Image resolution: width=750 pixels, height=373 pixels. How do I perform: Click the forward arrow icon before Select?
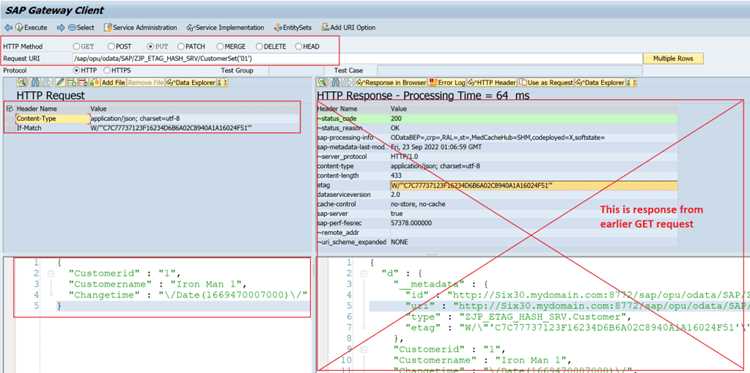pos(61,28)
